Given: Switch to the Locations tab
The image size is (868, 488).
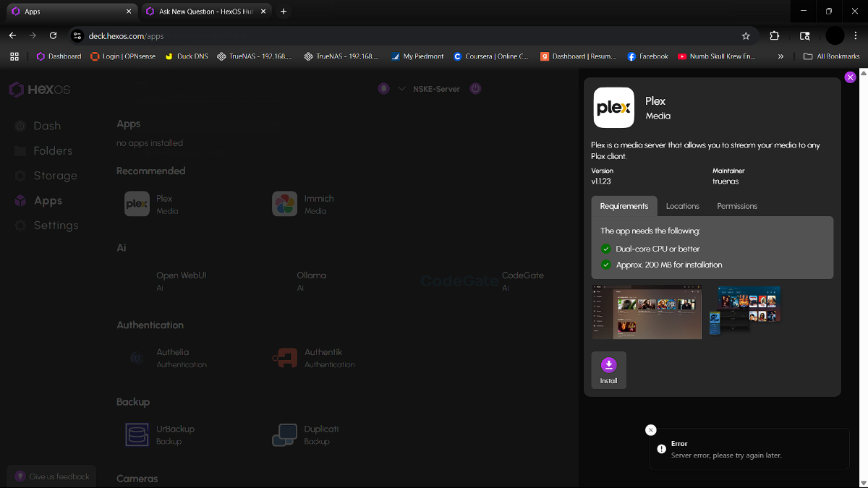Looking at the screenshot, I should (682, 206).
